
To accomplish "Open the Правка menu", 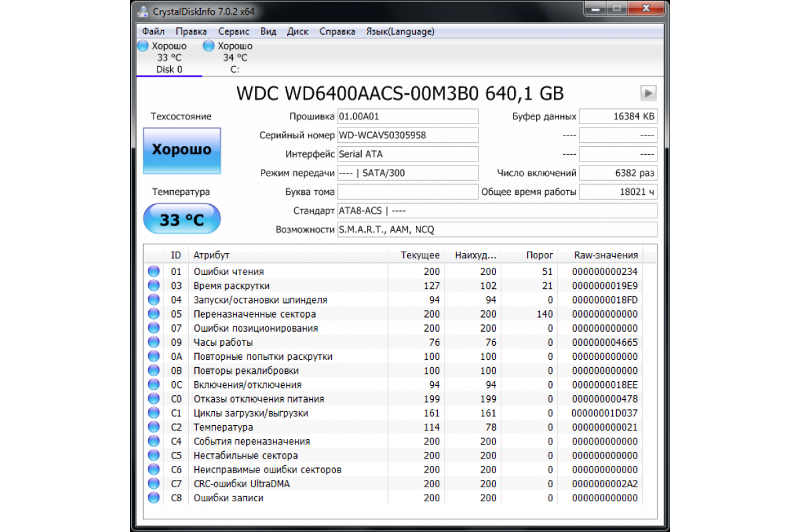I will click(x=192, y=31).
